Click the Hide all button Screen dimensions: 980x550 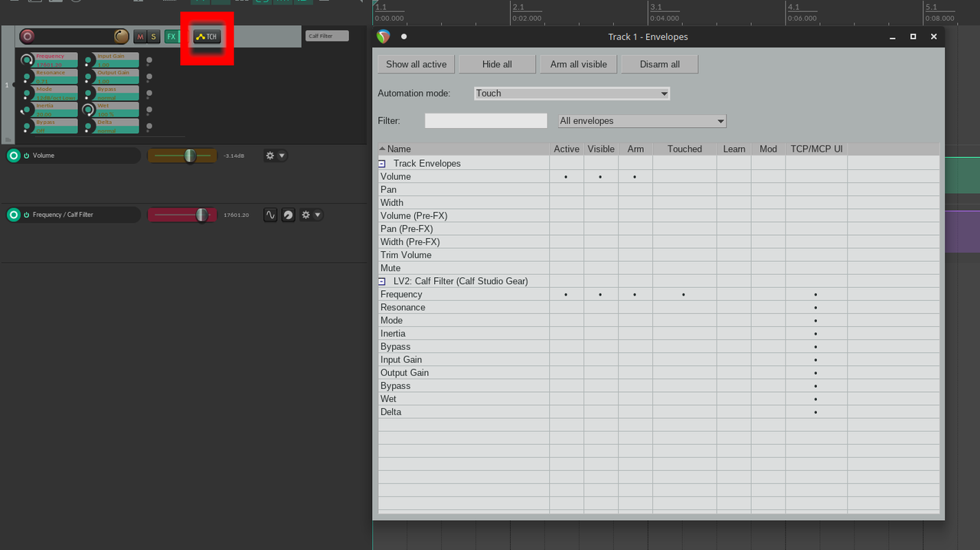coord(497,64)
